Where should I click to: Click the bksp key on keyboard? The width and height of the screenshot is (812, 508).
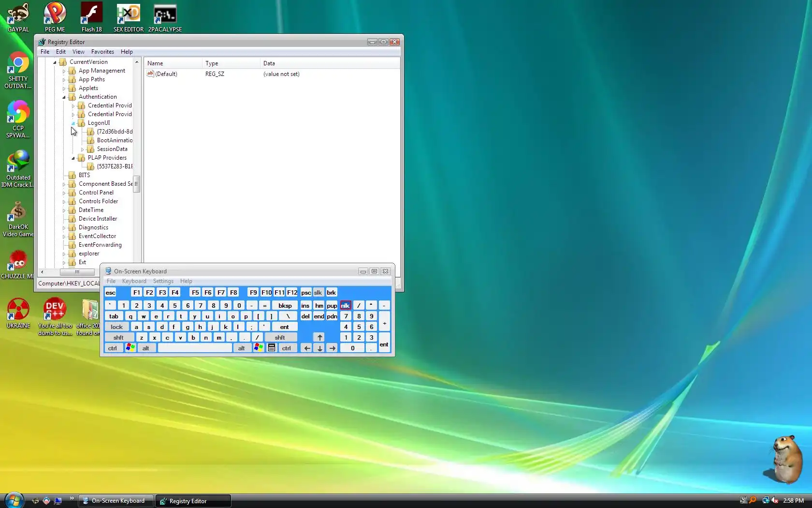pos(285,305)
